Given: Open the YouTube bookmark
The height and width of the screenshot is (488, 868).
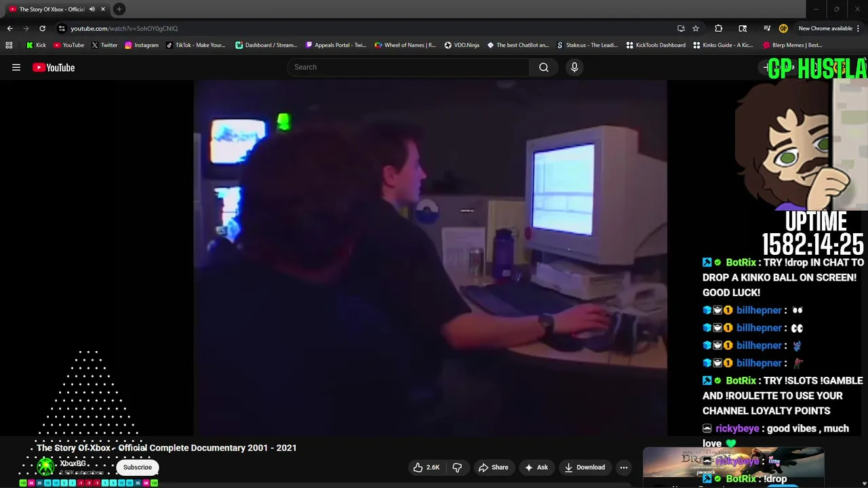Looking at the screenshot, I should [x=68, y=45].
